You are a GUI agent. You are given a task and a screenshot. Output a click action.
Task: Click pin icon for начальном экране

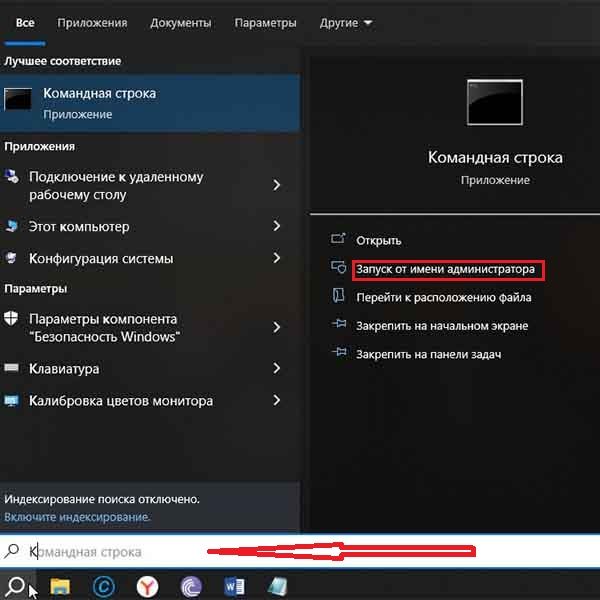pyautogui.click(x=339, y=324)
